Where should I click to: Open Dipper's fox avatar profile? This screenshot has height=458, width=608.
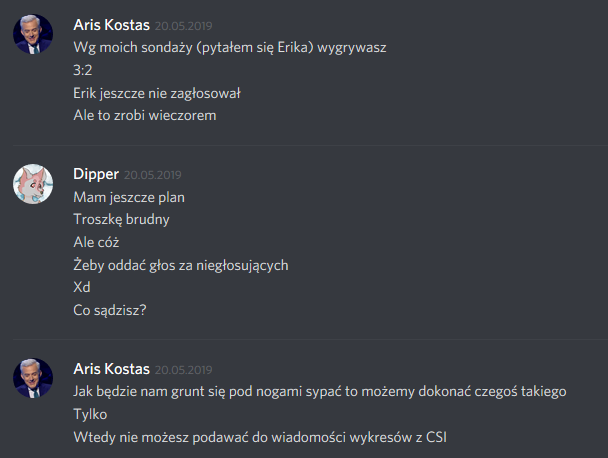click(33, 184)
